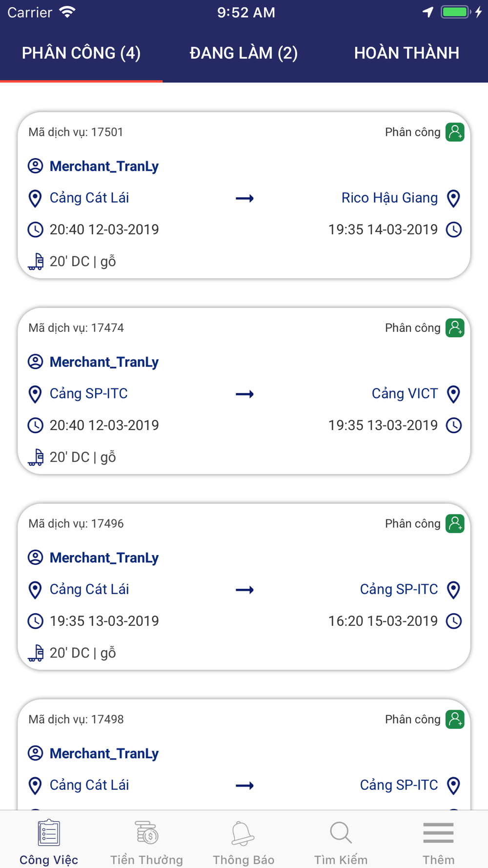This screenshot has height=868, width=488.
Task: Tap Merchant_TranLy in order 17474
Action: tap(104, 362)
